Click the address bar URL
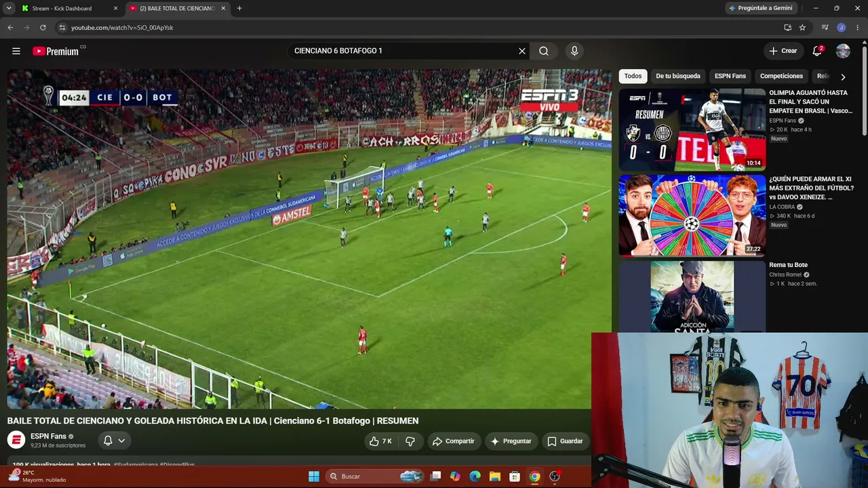Image resolution: width=868 pixels, height=488 pixels. 122,28
